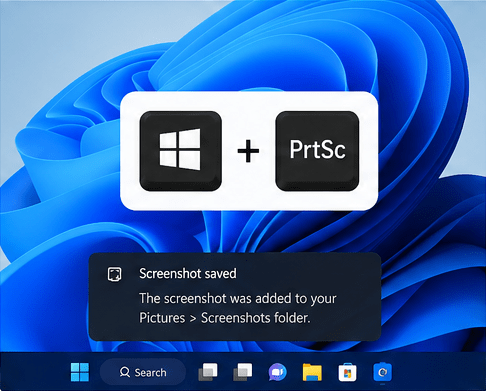
Task: Click the Windows key image
Action: [181, 151]
